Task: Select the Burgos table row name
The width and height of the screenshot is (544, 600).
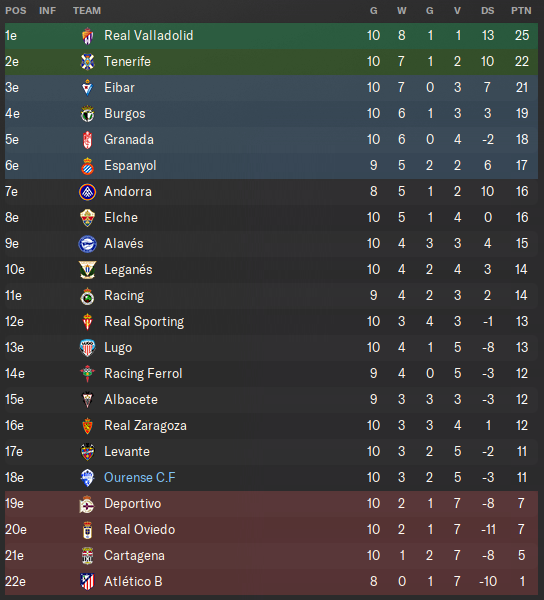Action: (x=125, y=114)
